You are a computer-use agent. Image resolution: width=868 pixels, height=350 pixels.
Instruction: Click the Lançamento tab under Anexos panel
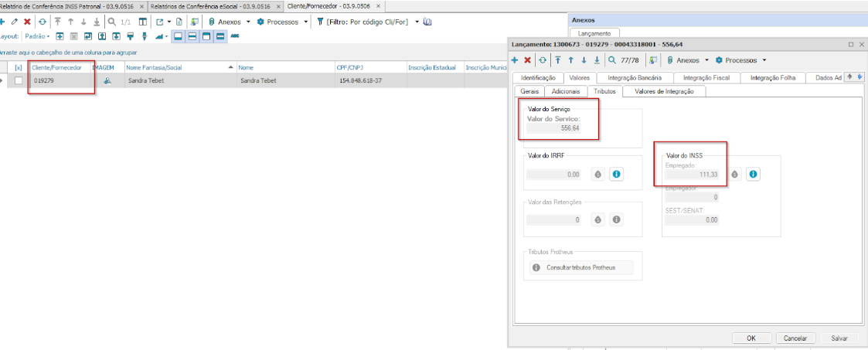pyautogui.click(x=594, y=34)
